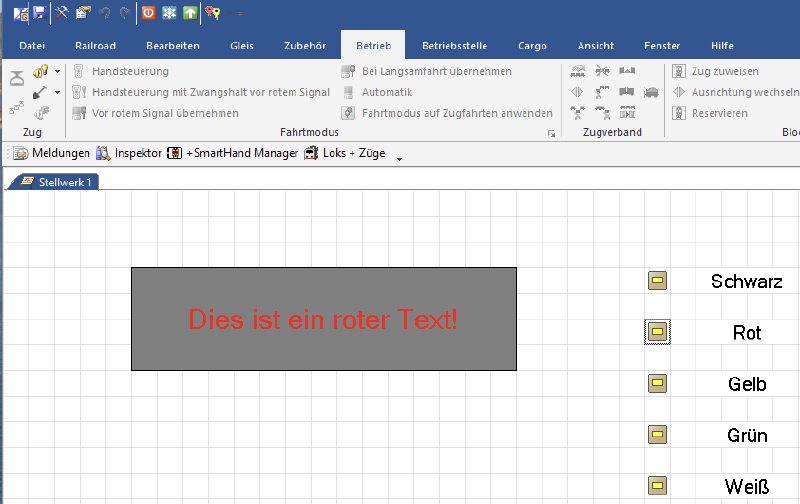Click the save disk icon in quick access toolbar
This screenshot has height=504, width=800.
[39, 13]
